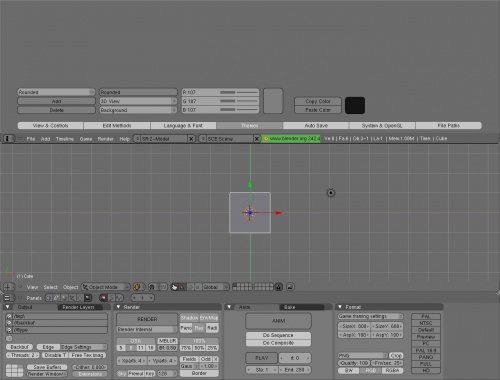
Task: Adjust the R 107 color slider
Action: [220, 92]
